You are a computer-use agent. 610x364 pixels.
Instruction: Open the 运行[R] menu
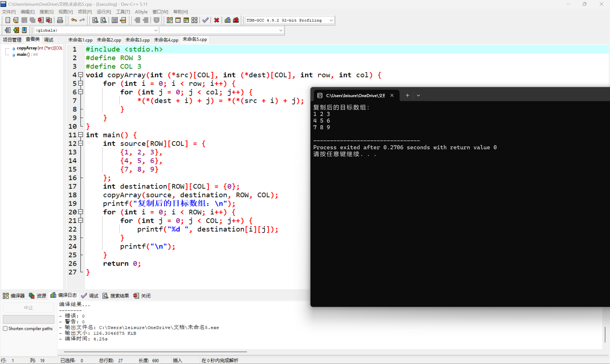[104, 11]
